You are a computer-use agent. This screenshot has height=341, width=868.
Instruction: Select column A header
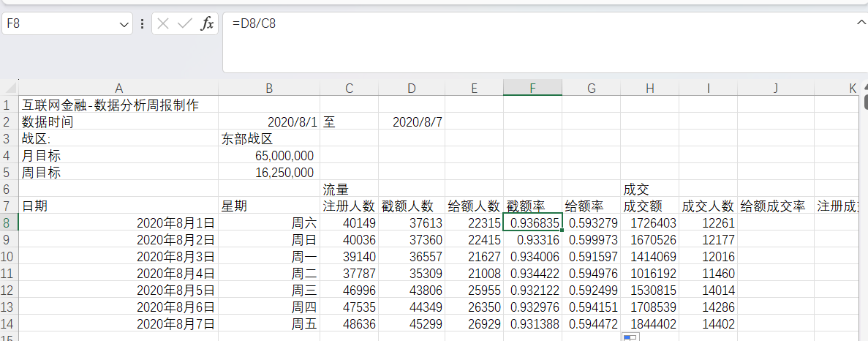118,89
